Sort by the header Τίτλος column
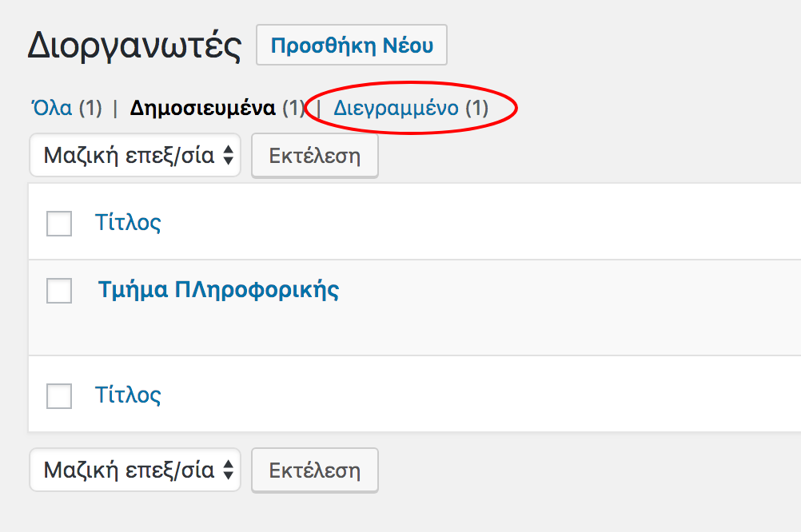 [128, 222]
